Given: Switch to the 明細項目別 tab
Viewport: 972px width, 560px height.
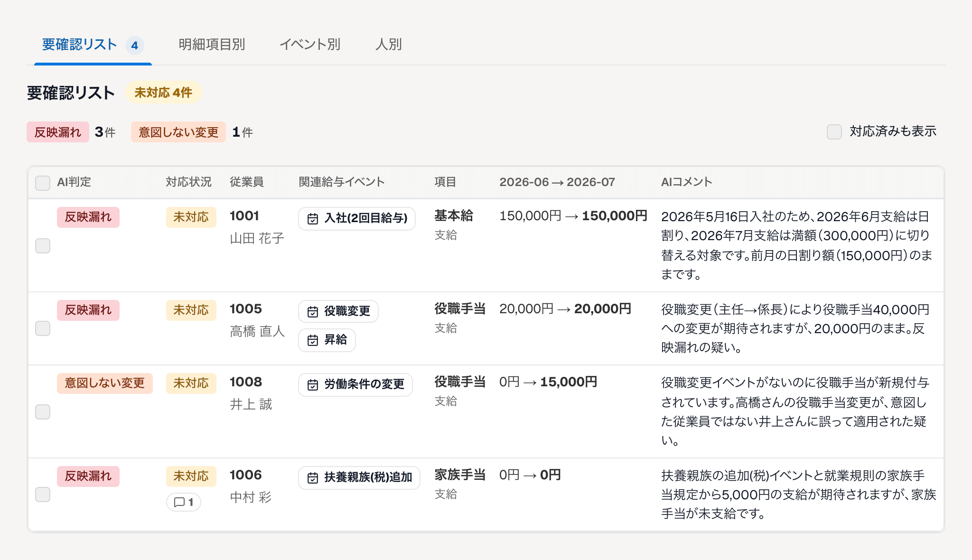Looking at the screenshot, I should coord(212,45).
